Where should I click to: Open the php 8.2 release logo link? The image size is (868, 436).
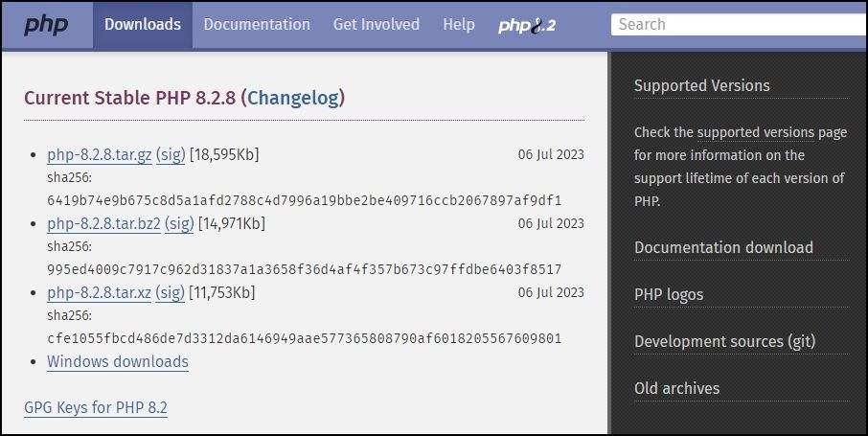(526, 25)
